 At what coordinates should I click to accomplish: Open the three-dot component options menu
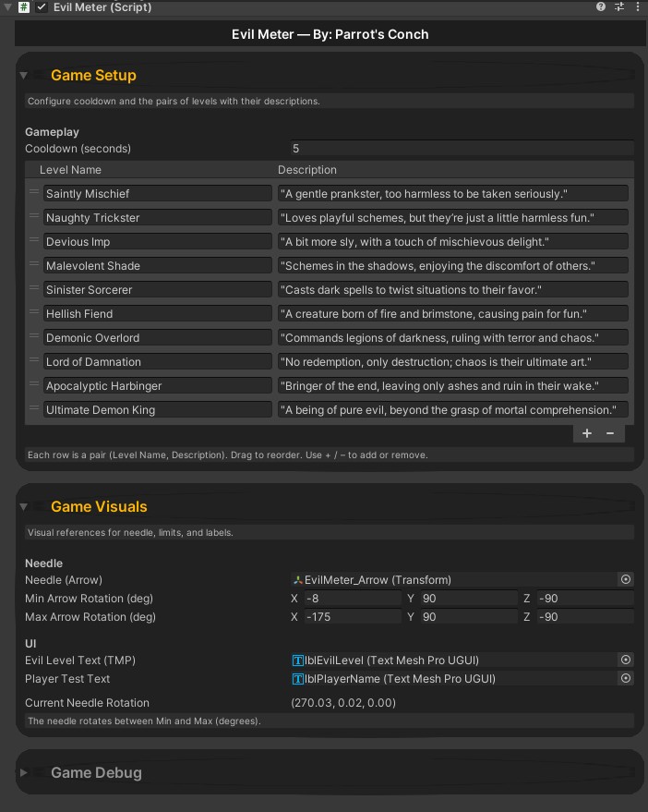pyautogui.click(x=637, y=6)
